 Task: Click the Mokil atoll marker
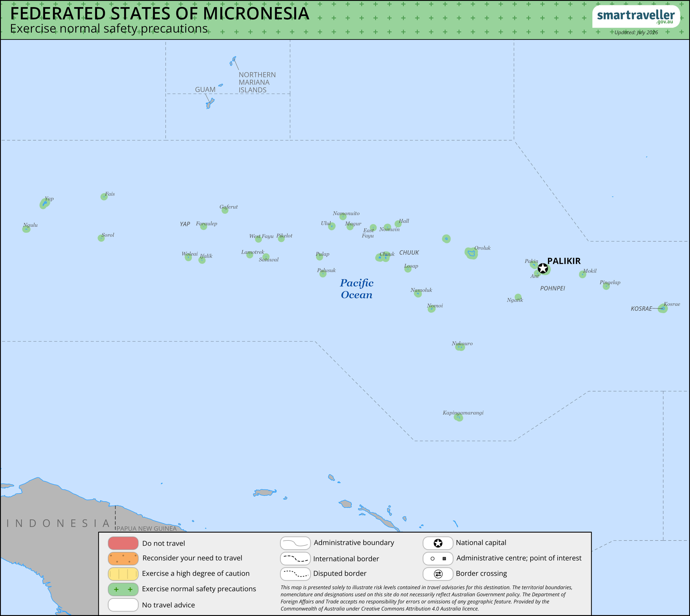click(582, 275)
